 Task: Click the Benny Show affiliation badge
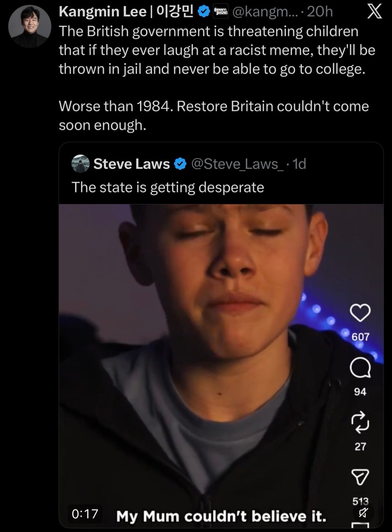click(x=220, y=12)
